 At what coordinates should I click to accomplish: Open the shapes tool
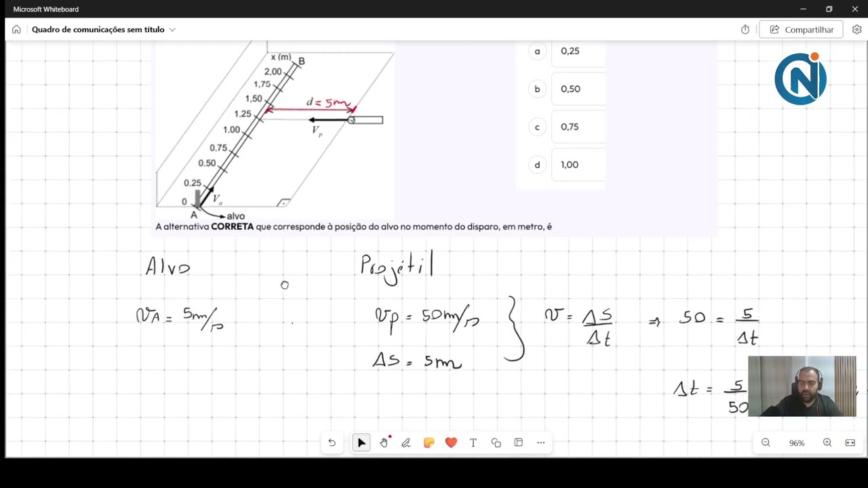[x=496, y=443]
